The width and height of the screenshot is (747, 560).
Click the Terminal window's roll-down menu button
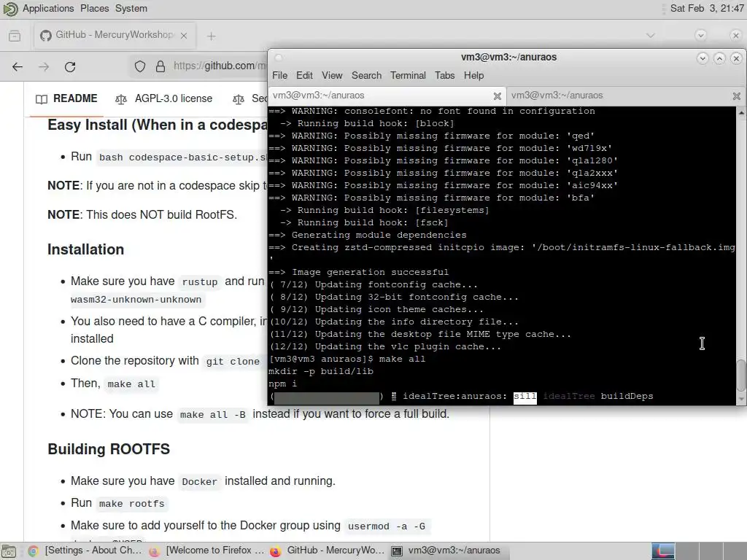click(703, 58)
